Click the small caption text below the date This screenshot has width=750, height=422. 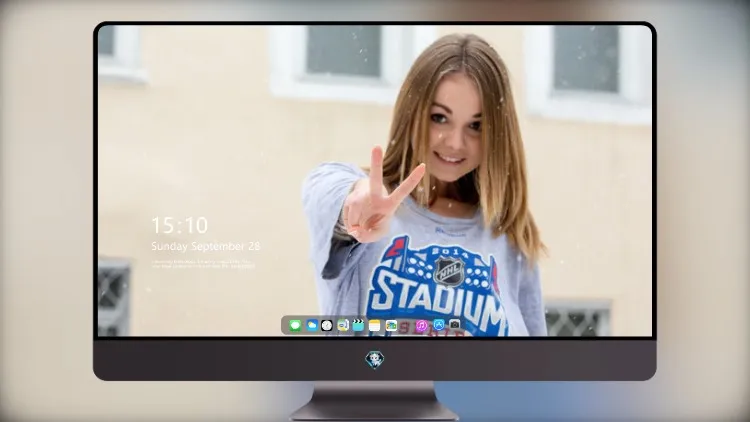pos(203,264)
